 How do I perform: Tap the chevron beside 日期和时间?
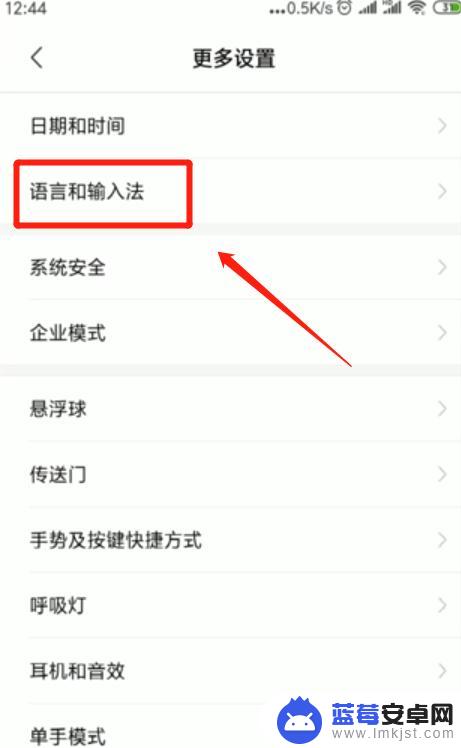pyautogui.click(x=442, y=126)
